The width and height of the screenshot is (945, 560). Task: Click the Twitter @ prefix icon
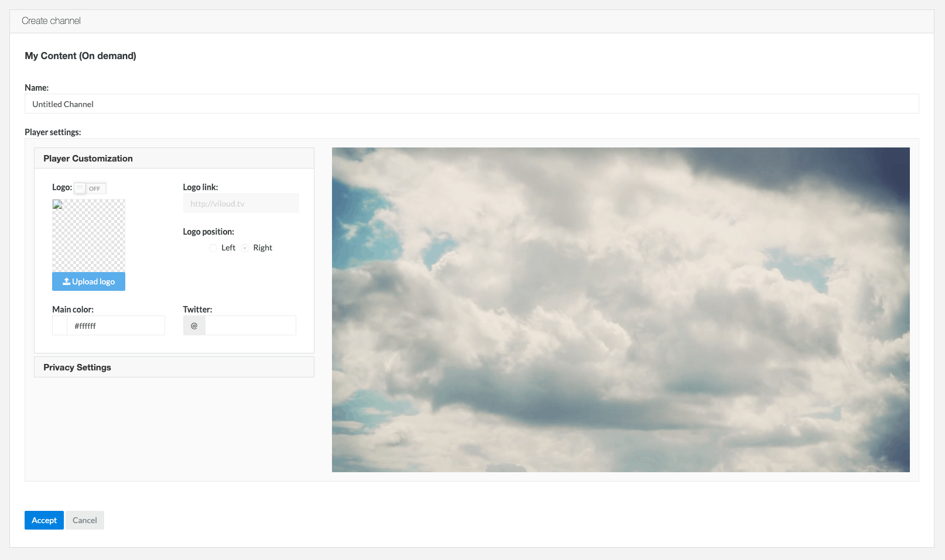pyautogui.click(x=194, y=325)
